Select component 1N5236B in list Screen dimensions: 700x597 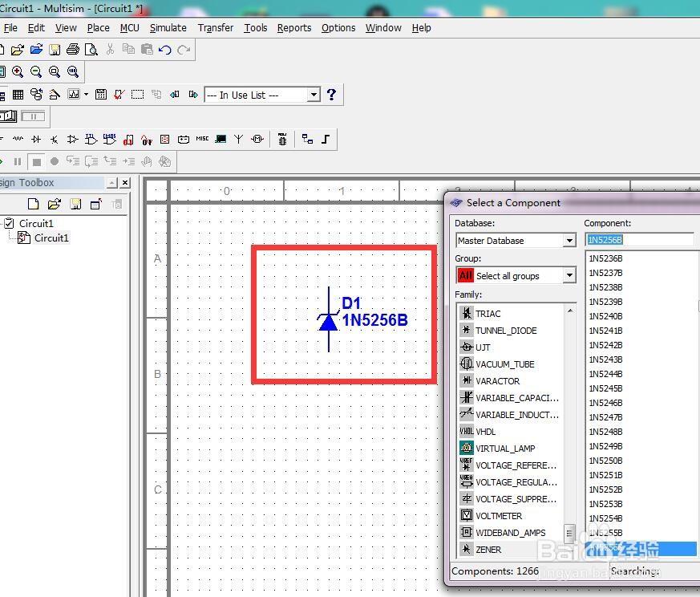click(x=606, y=258)
